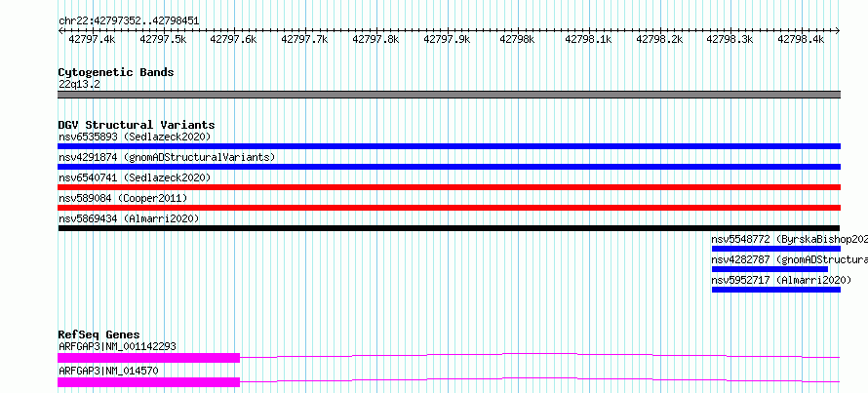Open the nsv5548772 (ByrskaBishop) label
The image size is (868, 393).
pos(789,239)
